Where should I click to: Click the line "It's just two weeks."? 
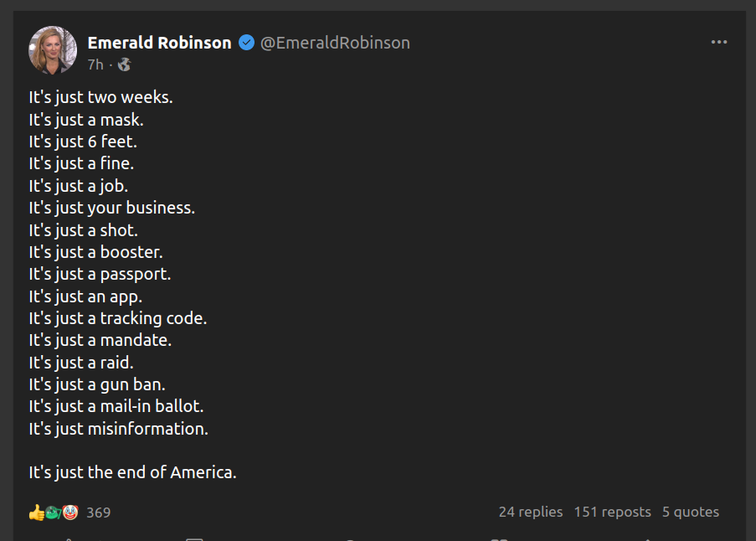[100, 97]
